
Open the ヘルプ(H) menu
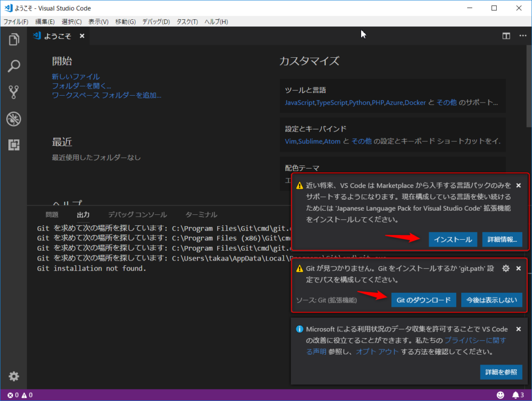tap(216, 22)
